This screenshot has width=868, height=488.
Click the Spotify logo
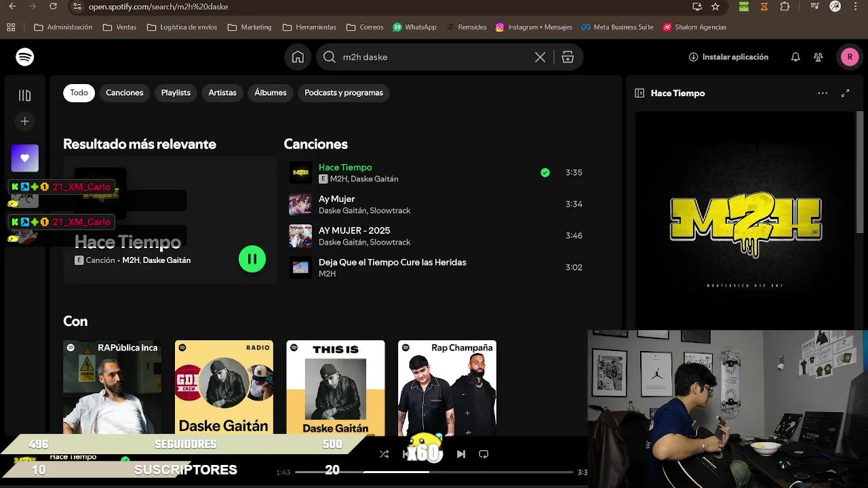point(25,57)
